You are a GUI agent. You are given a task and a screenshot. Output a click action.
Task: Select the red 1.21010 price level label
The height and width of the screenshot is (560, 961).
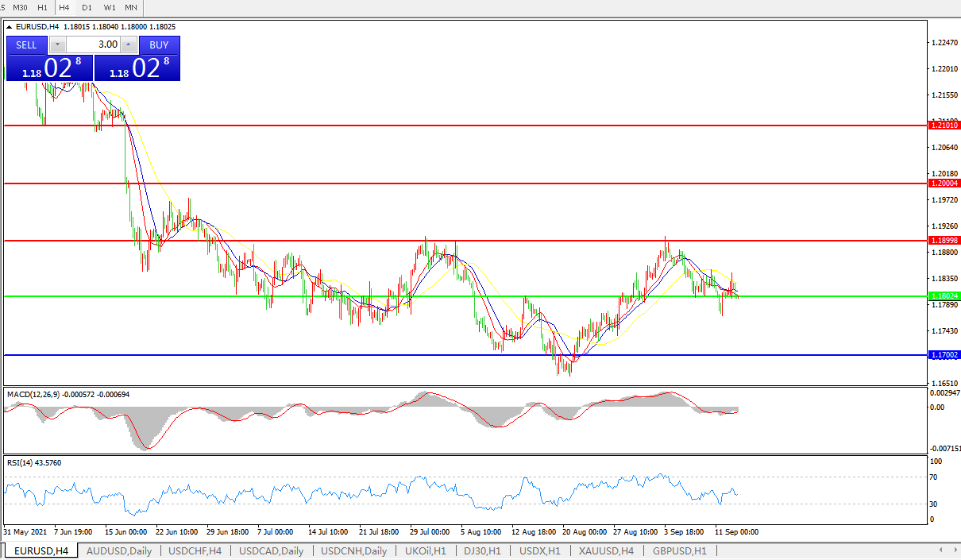(x=944, y=126)
